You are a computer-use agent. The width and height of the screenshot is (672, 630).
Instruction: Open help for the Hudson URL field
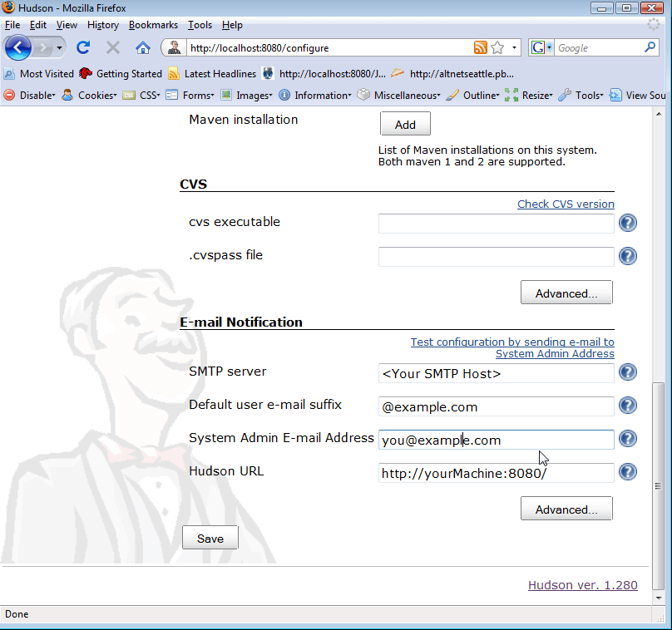tap(627, 471)
